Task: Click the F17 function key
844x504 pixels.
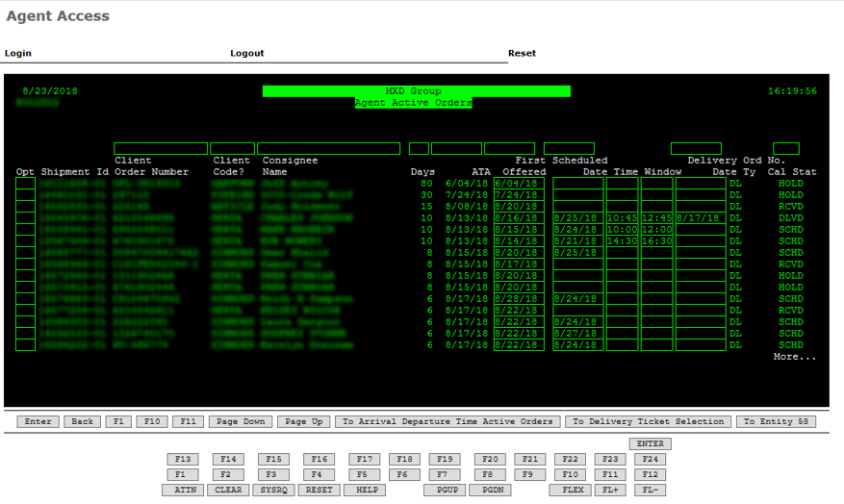Action: click(365, 460)
